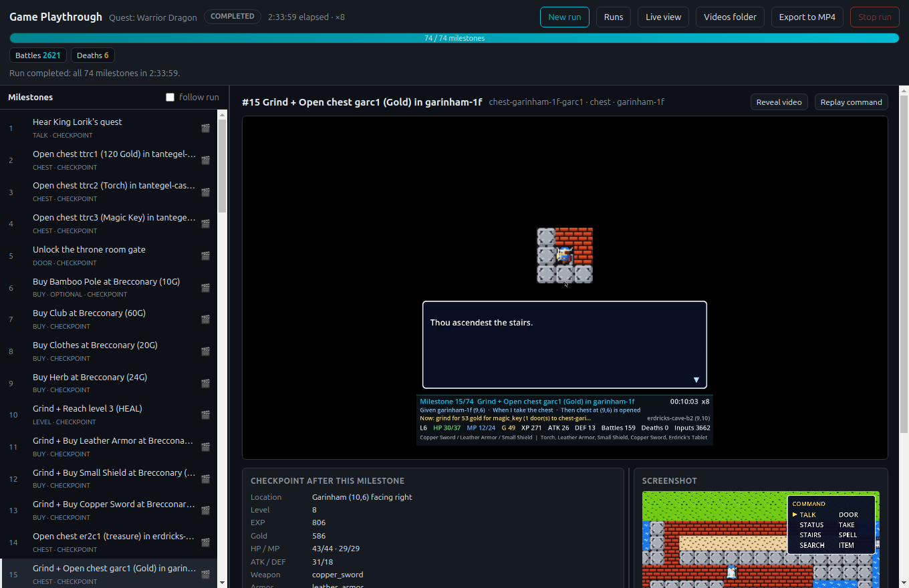Click the checkpoint screenshot thumbnail
Screen dimensions: 909x588
[761, 539]
